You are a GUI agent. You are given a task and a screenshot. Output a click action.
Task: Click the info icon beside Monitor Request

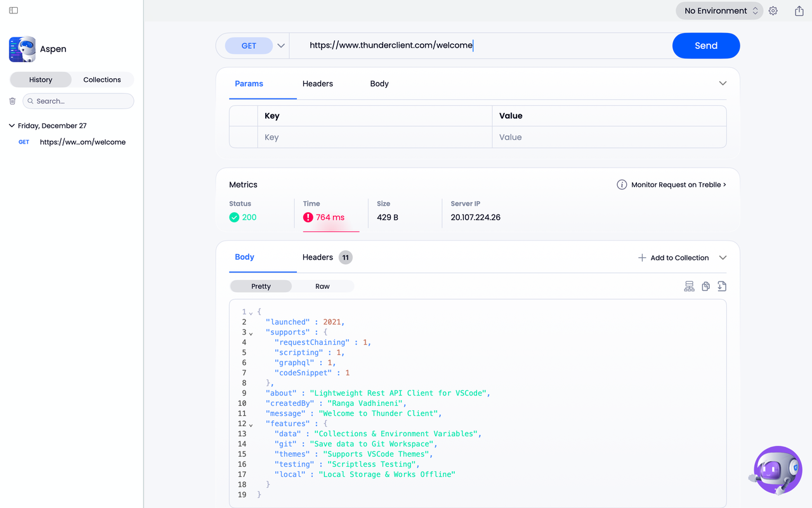point(622,185)
